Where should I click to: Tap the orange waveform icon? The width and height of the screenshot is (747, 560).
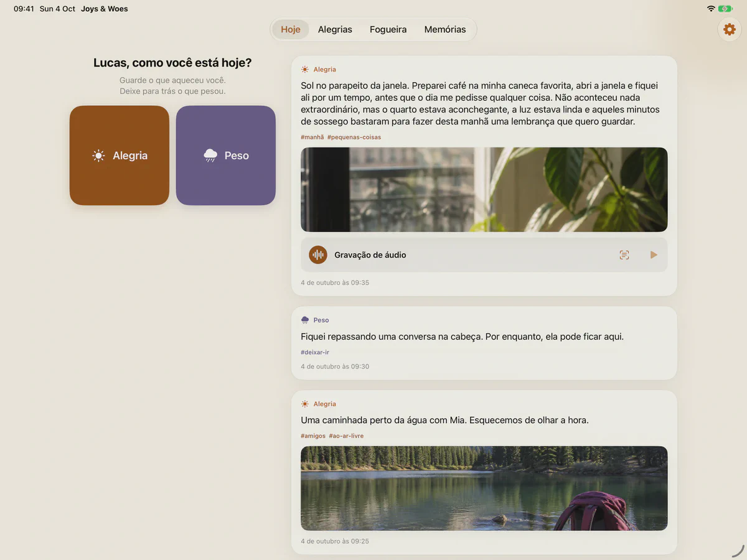[x=318, y=254]
